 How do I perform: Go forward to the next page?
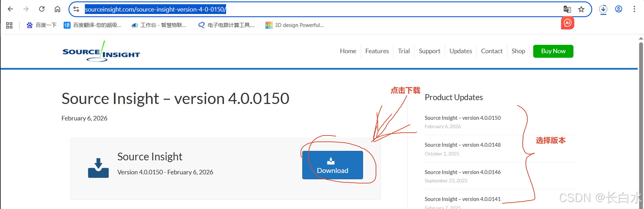point(26,9)
